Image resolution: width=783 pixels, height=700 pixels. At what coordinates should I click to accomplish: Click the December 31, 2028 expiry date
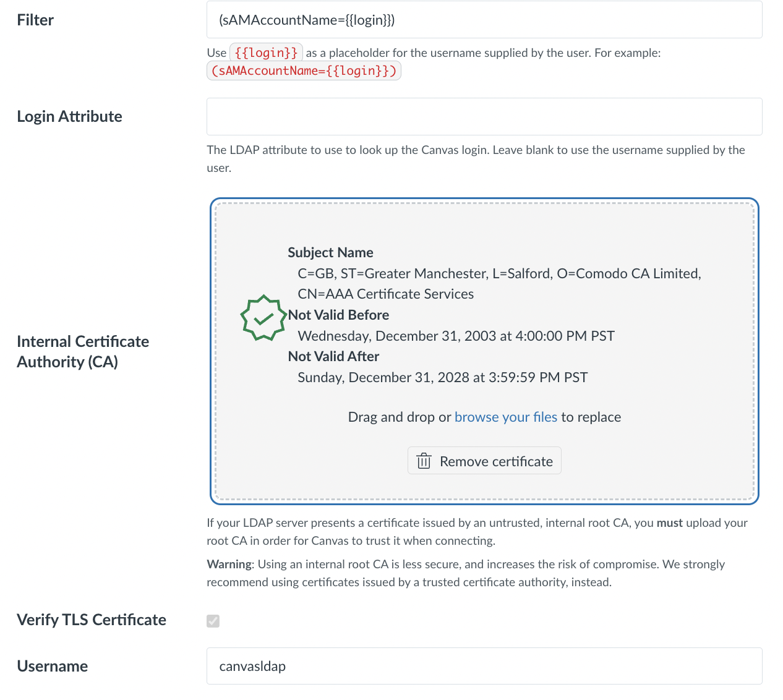443,377
